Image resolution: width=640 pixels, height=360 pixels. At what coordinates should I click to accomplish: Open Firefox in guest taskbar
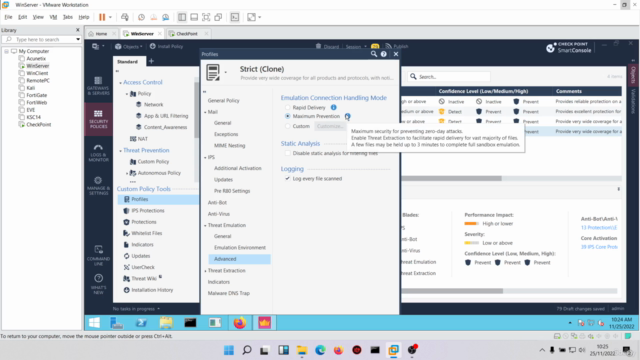240,323
